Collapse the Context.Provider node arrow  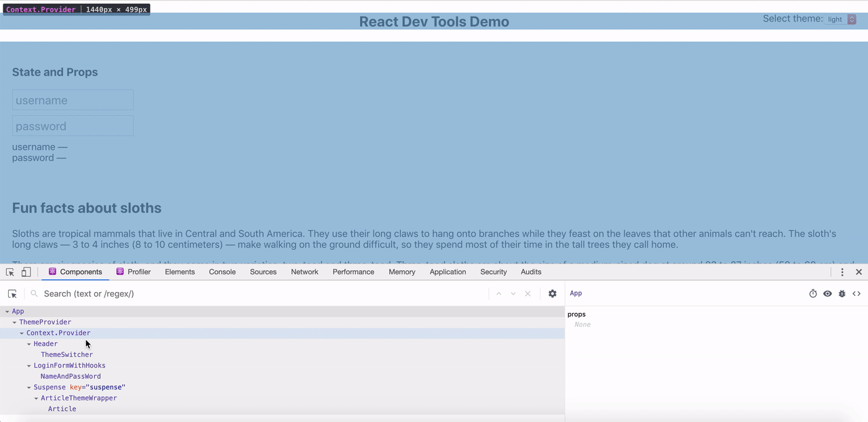click(22, 333)
